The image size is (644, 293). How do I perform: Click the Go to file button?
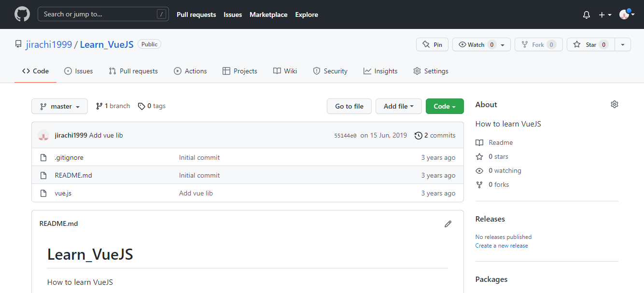(x=349, y=106)
